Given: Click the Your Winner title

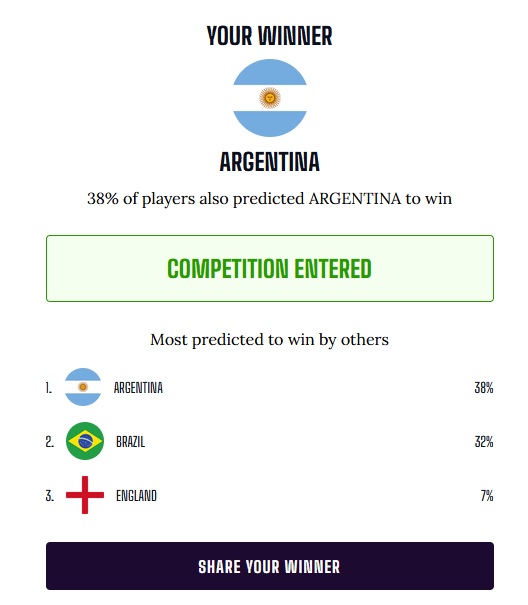Looking at the screenshot, I should [269, 36].
